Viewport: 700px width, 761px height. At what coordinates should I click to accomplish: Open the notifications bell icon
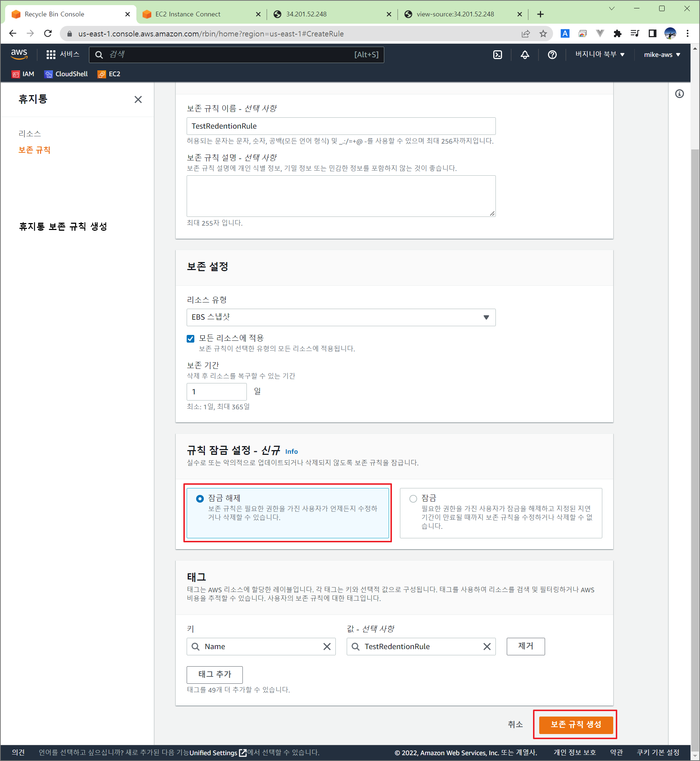click(x=525, y=55)
